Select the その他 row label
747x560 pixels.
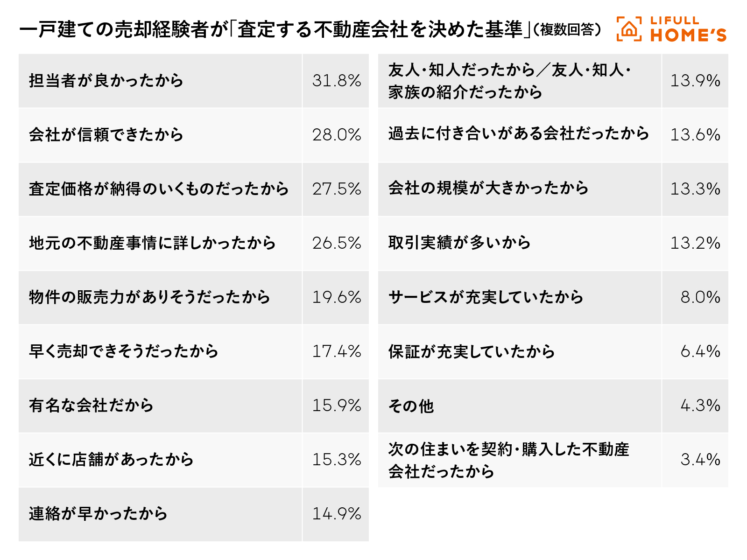tap(411, 406)
